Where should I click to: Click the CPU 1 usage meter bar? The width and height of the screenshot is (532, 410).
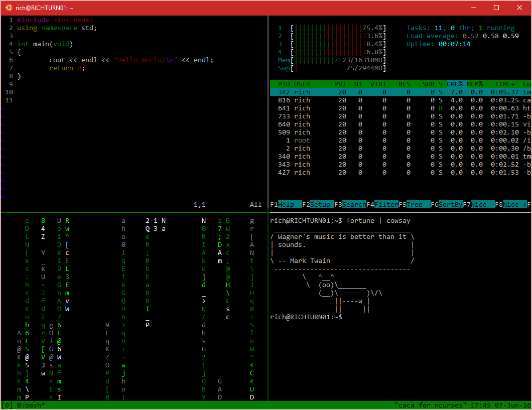(x=338, y=28)
